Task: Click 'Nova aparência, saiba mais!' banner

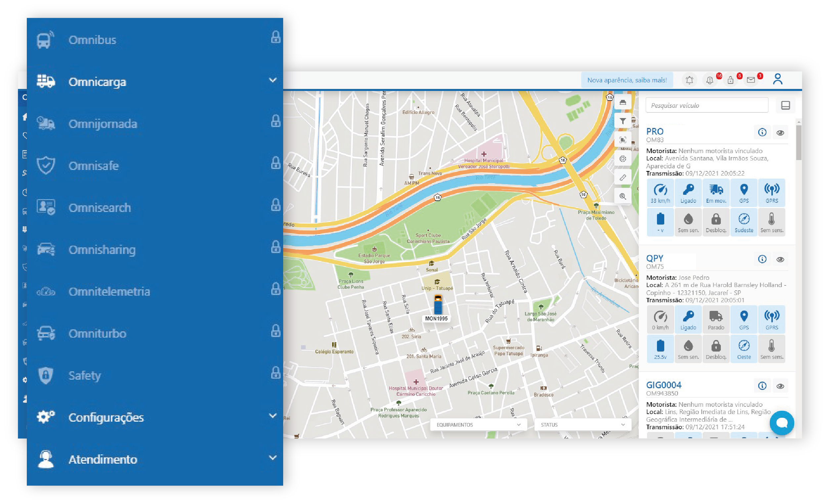Action: [x=627, y=80]
